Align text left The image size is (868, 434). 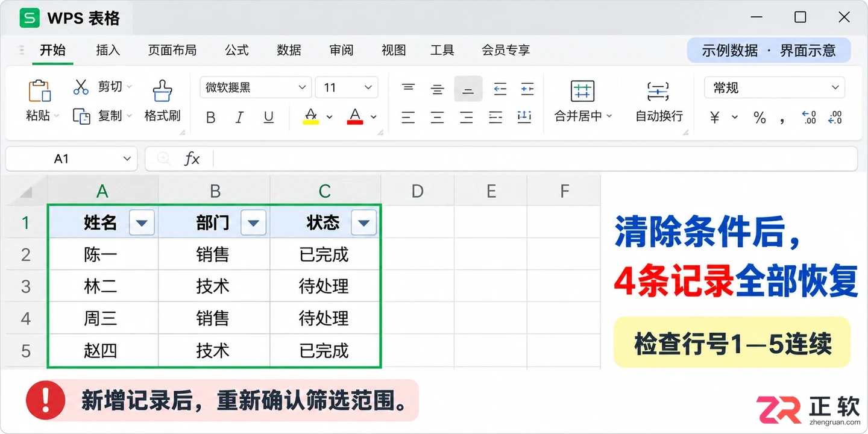(x=408, y=117)
